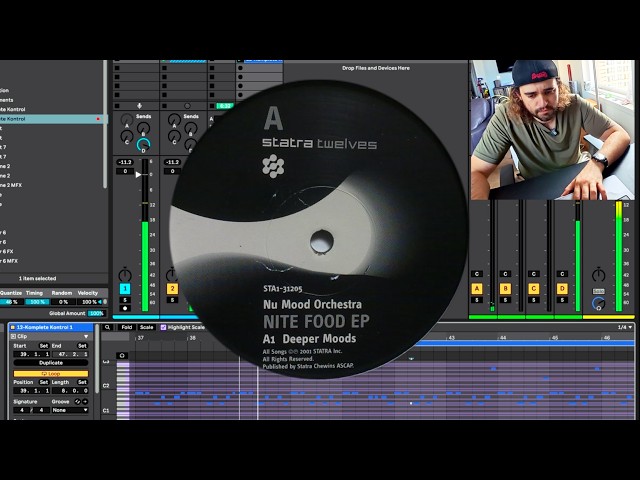Click the commit groove arrow icon

coord(85,402)
